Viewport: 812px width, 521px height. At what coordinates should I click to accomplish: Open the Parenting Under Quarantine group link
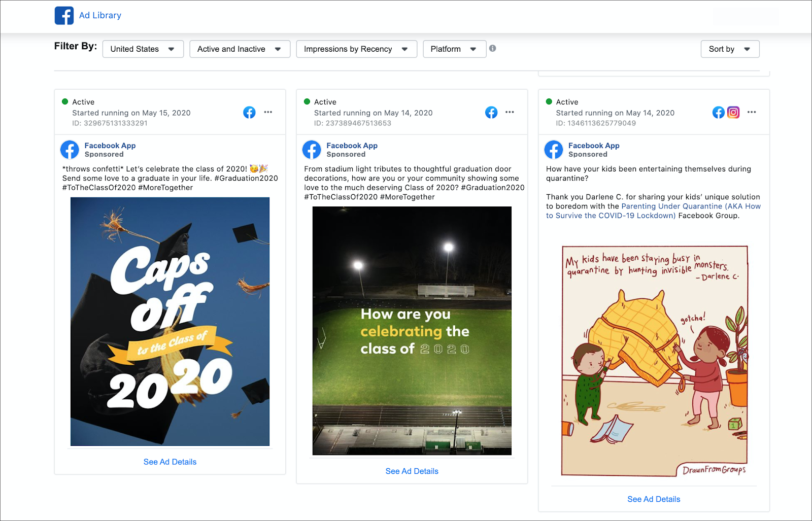[653, 211]
